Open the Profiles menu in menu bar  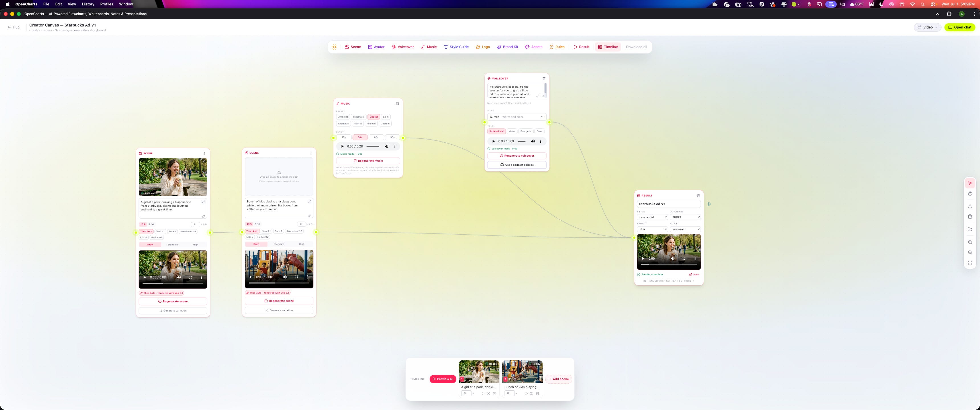tap(107, 4)
